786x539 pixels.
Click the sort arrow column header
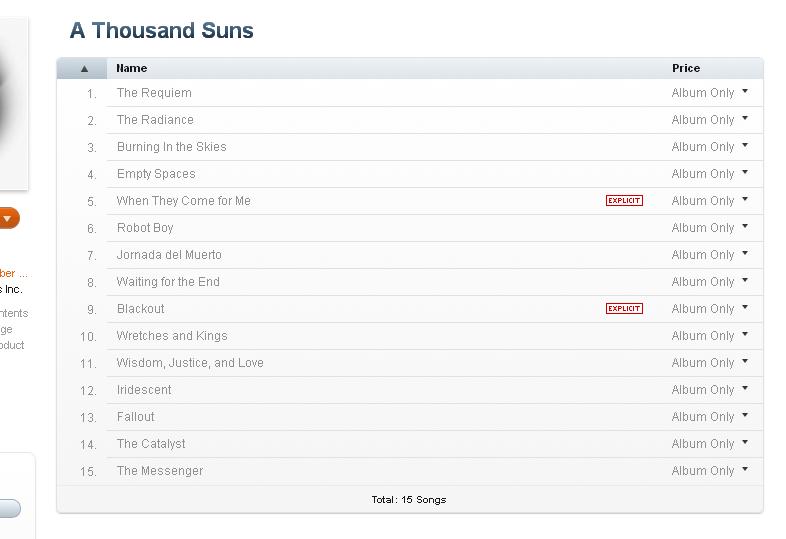click(x=82, y=68)
